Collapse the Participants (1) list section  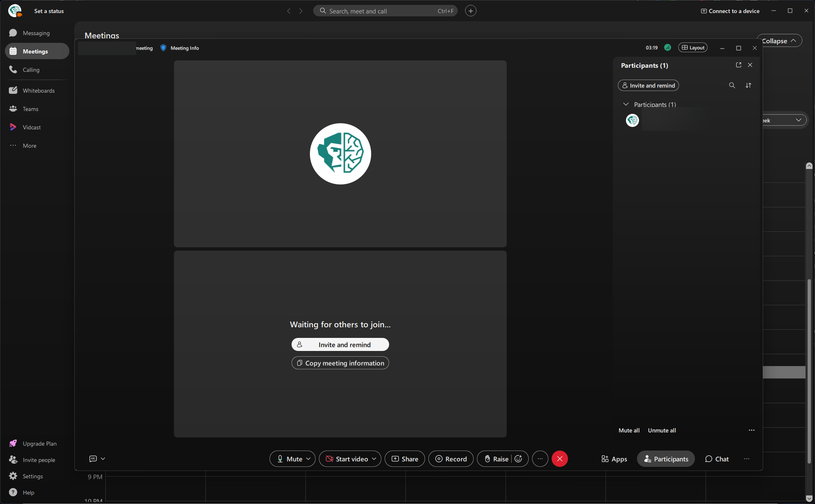pyautogui.click(x=626, y=104)
